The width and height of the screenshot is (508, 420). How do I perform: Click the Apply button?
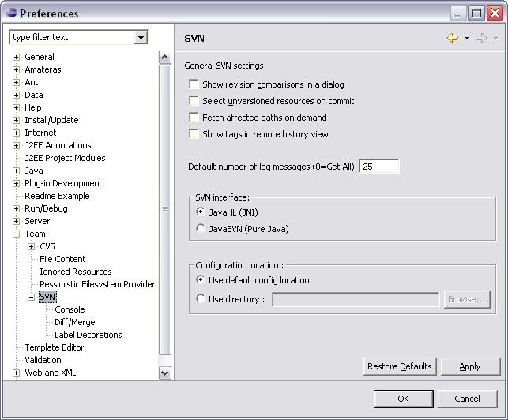coord(470,366)
